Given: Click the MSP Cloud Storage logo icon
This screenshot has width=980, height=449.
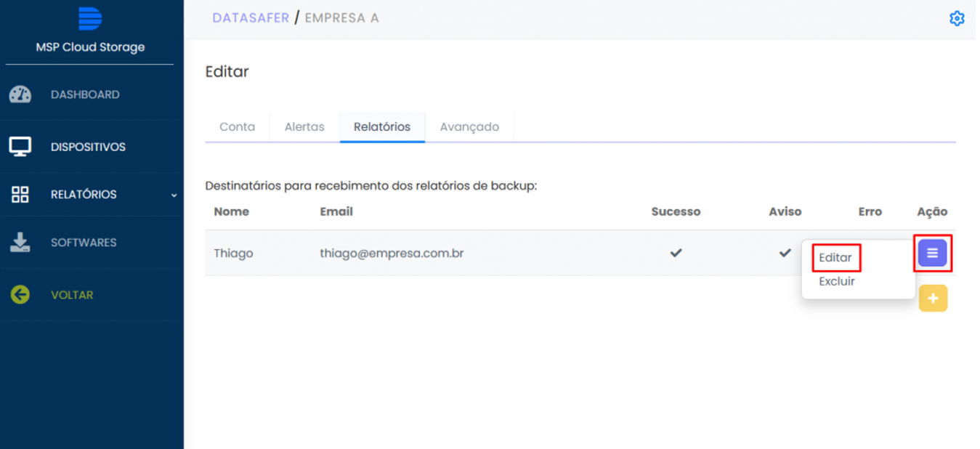Looking at the screenshot, I should tap(89, 18).
